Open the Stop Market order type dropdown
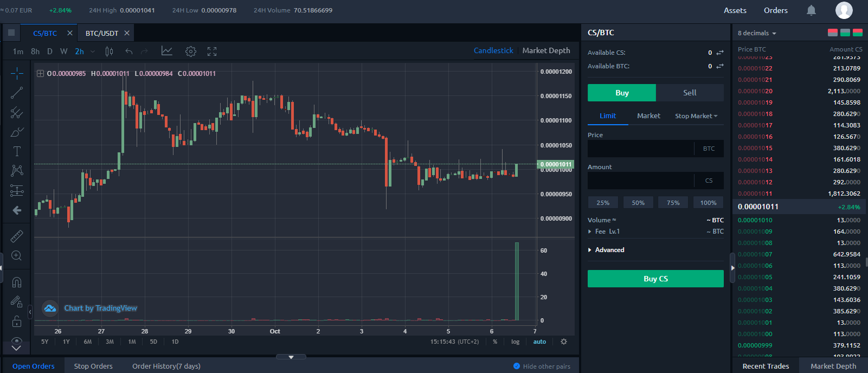 696,116
